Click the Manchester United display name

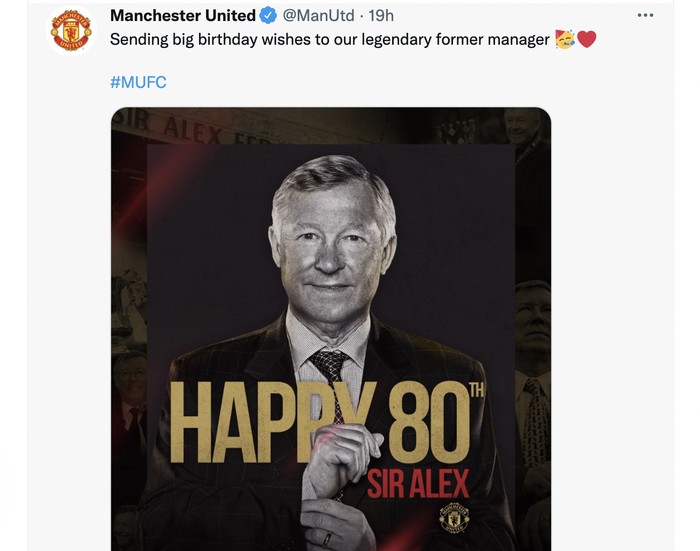(182, 15)
